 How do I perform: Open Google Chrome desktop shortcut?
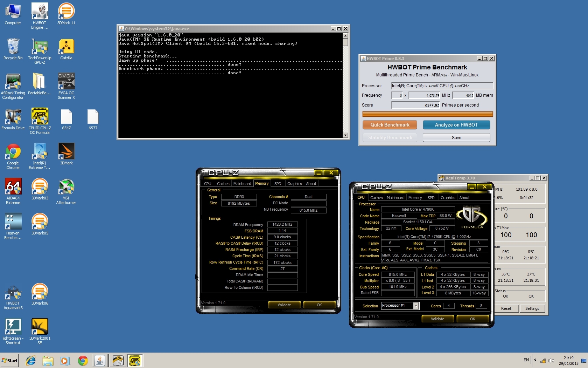coord(13,157)
